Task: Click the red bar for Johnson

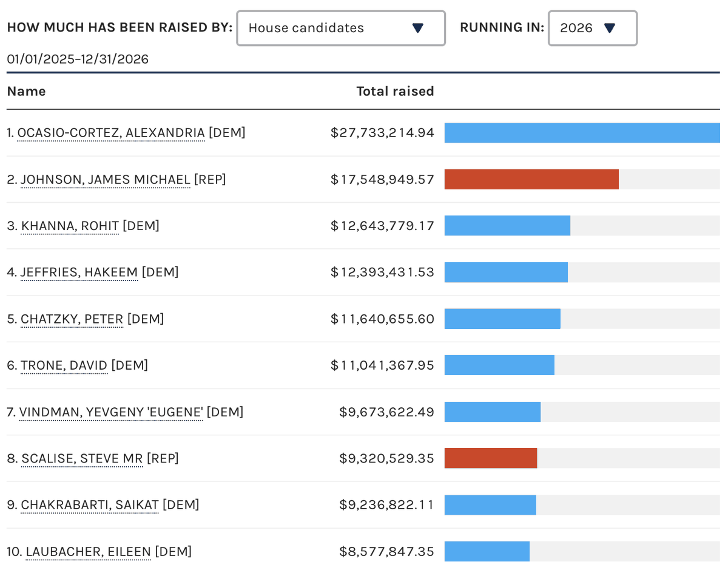Action: [x=531, y=180]
